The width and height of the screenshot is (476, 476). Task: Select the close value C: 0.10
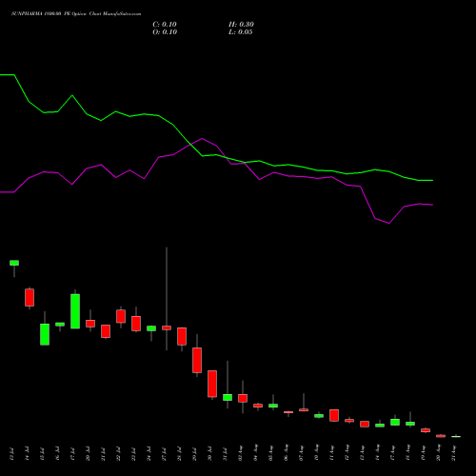pyautogui.click(x=165, y=25)
